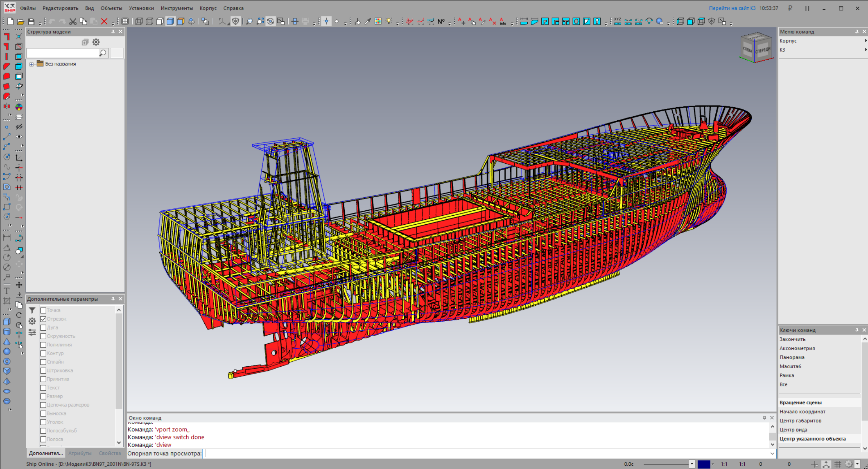The height and width of the screenshot is (469, 868).
Task: Uncheck the Отрезок checkbox
Action: (43, 319)
